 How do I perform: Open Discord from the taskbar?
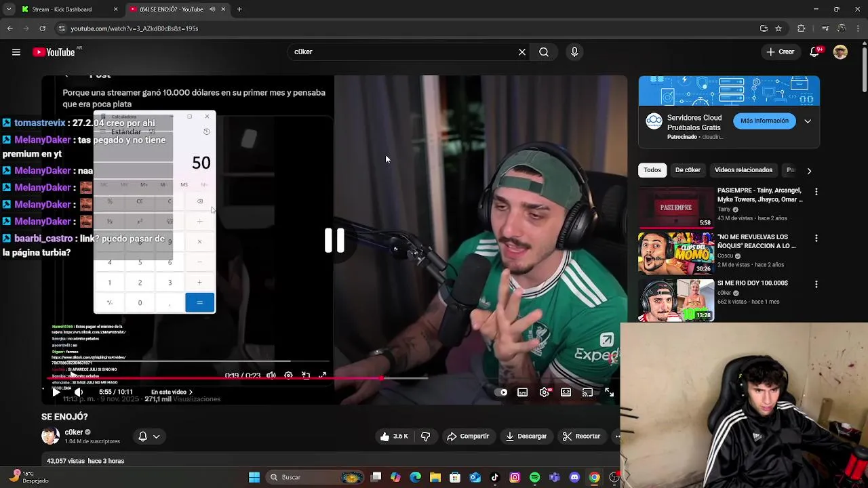(574, 477)
